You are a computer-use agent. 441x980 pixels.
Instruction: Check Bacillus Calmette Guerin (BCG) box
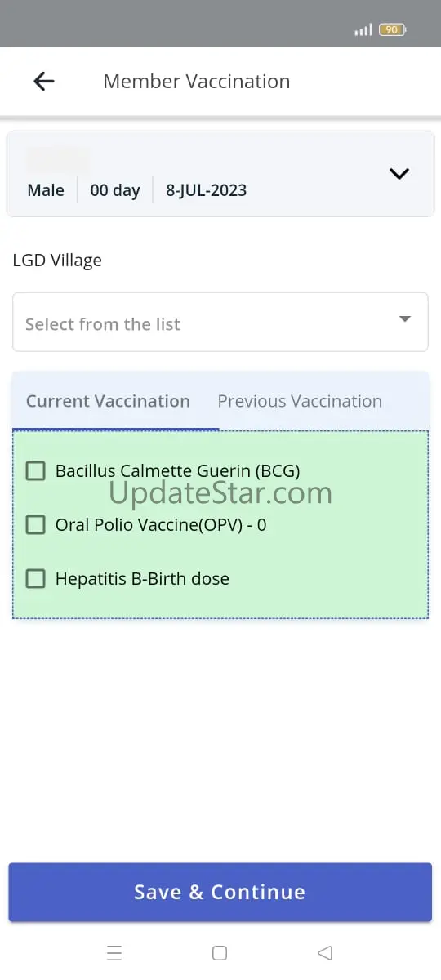tap(36, 471)
